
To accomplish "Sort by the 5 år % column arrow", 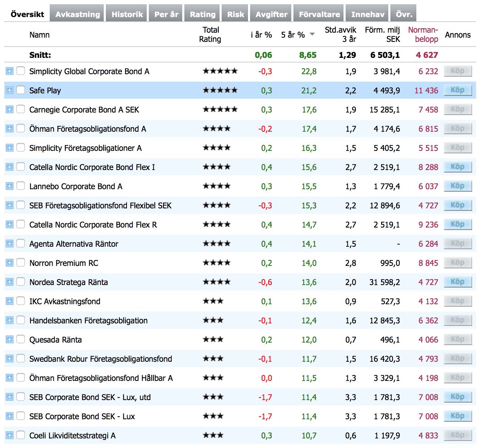I will [312, 34].
